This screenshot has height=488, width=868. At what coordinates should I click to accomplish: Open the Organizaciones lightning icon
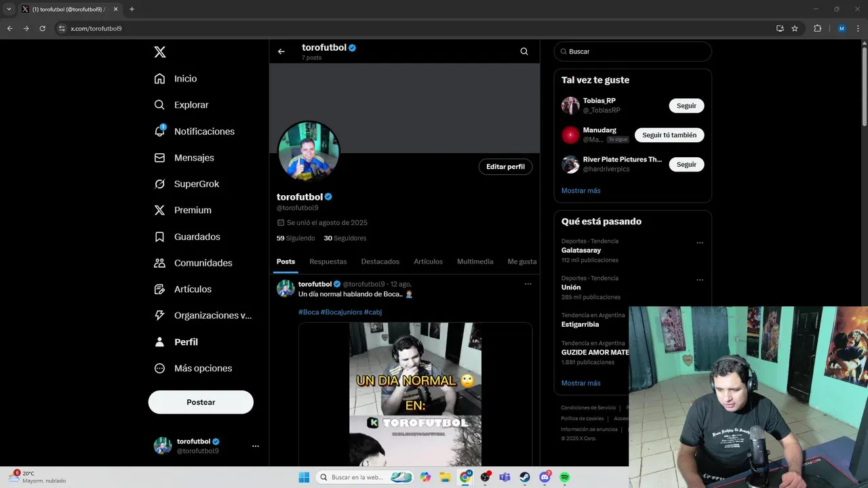click(x=159, y=315)
